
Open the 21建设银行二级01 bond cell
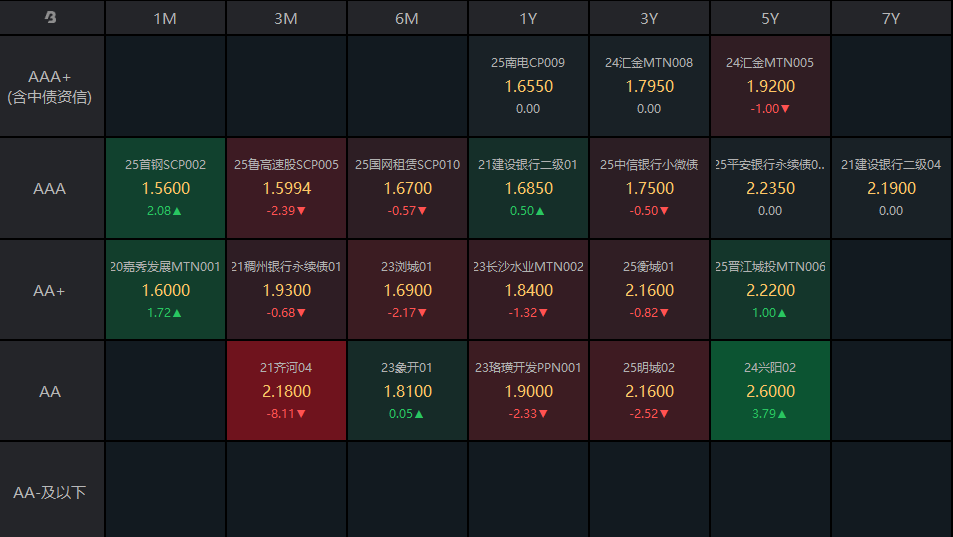click(528, 188)
